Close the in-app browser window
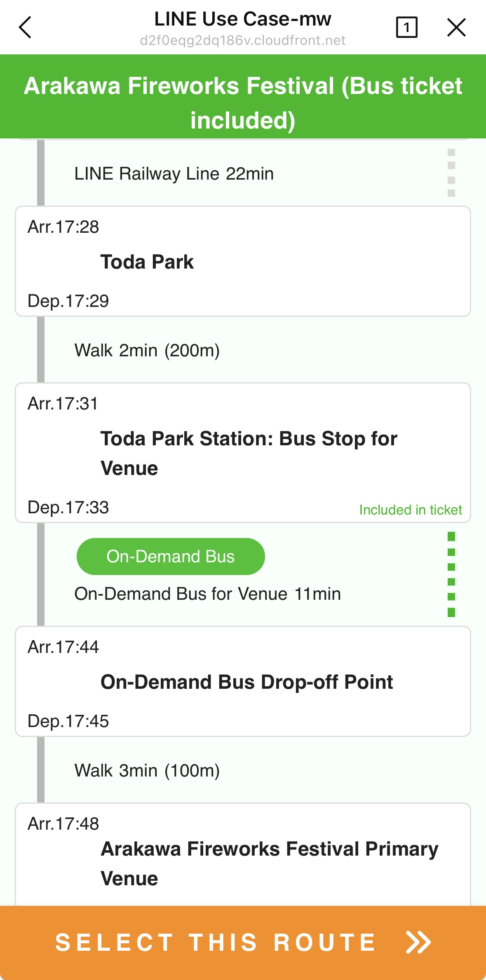Image resolution: width=486 pixels, height=980 pixels. pos(456,28)
